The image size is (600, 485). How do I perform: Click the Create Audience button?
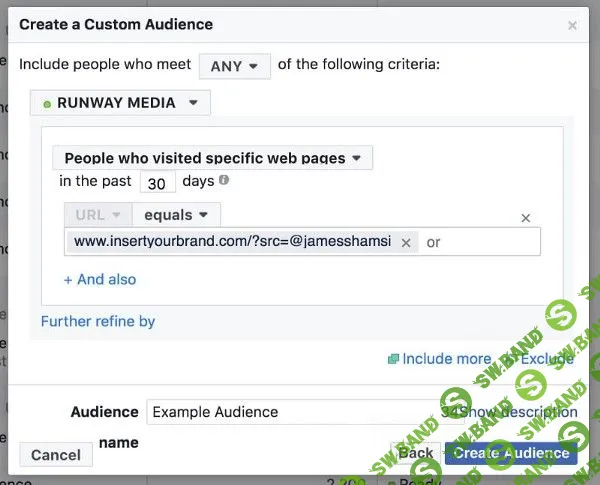pos(511,453)
